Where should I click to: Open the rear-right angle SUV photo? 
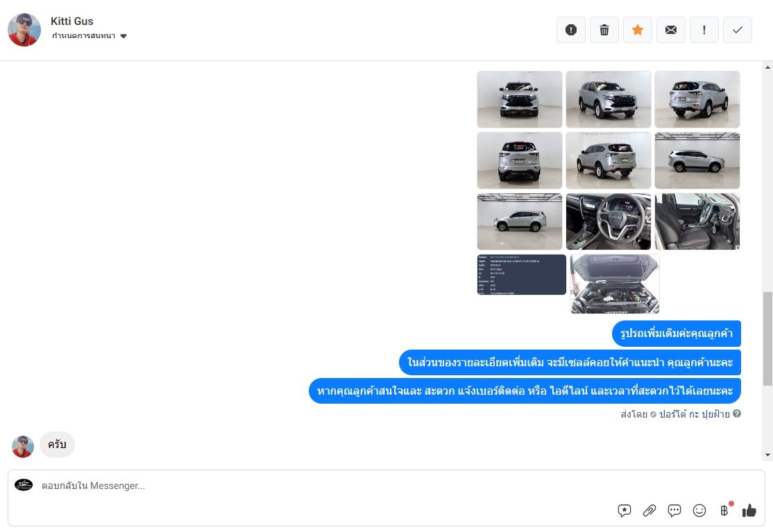click(x=697, y=99)
